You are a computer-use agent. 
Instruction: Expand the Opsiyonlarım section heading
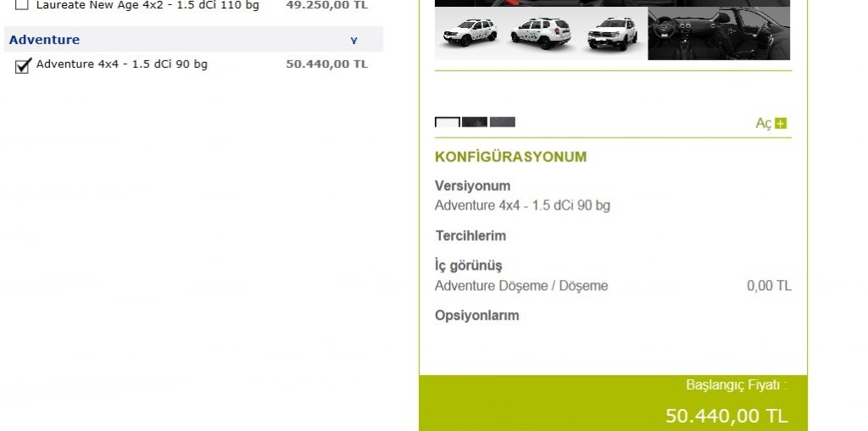click(x=476, y=316)
